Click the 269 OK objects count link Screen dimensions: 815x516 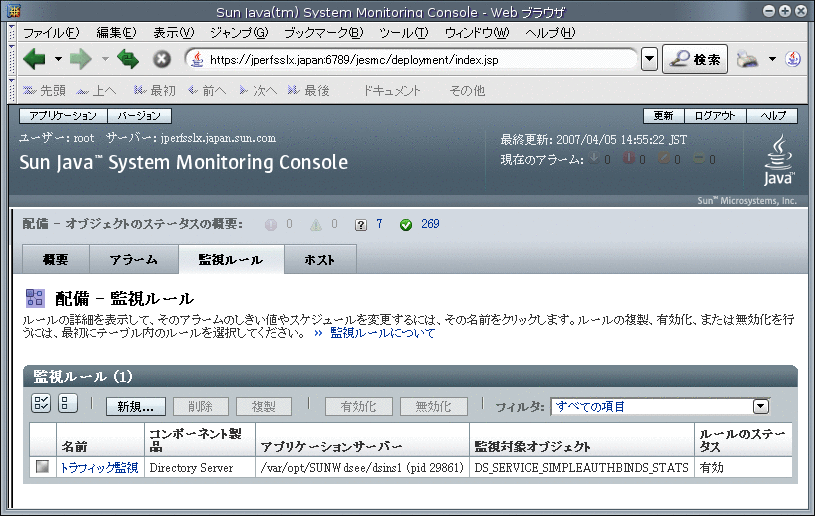430,224
